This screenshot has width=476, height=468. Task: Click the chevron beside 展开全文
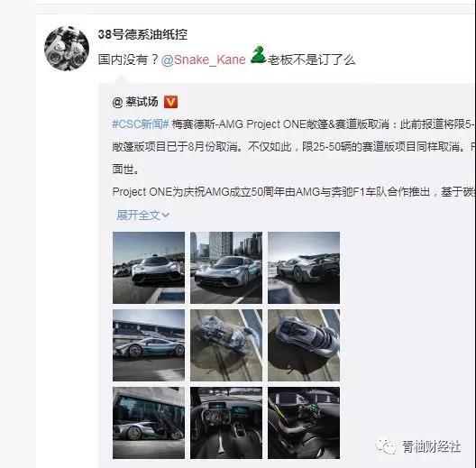click(x=166, y=215)
